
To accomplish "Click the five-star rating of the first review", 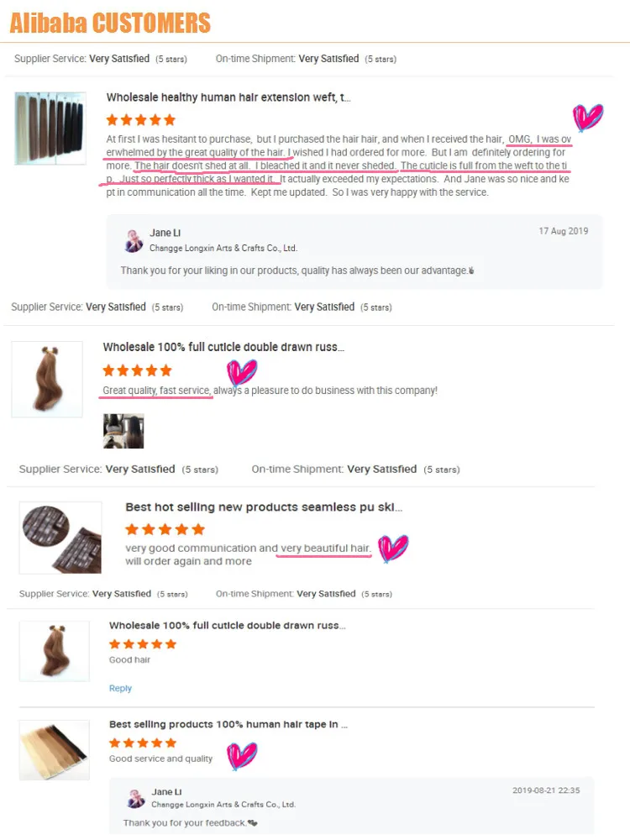I will click(141, 119).
